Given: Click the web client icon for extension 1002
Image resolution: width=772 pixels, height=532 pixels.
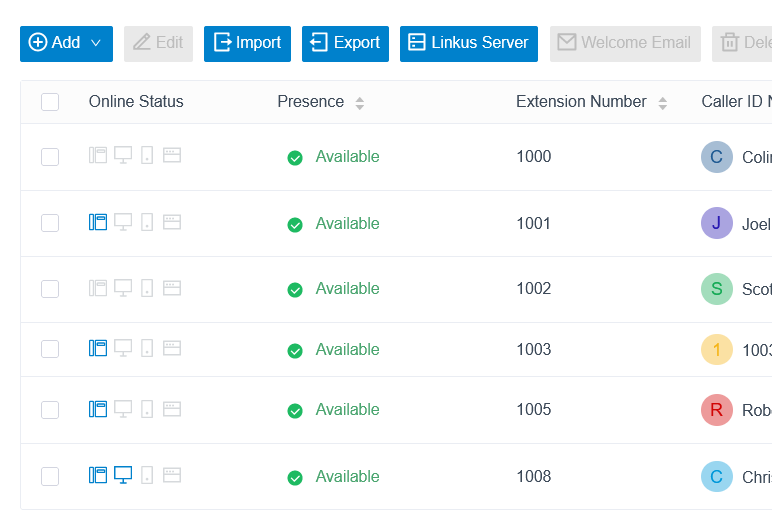Looking at the screenshot, I should point(172,288).
